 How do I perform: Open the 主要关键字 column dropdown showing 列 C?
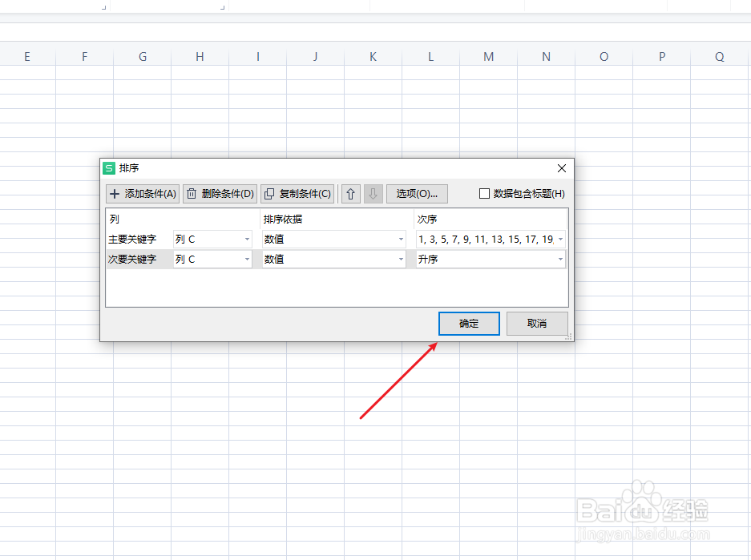[x=248, y=239]
